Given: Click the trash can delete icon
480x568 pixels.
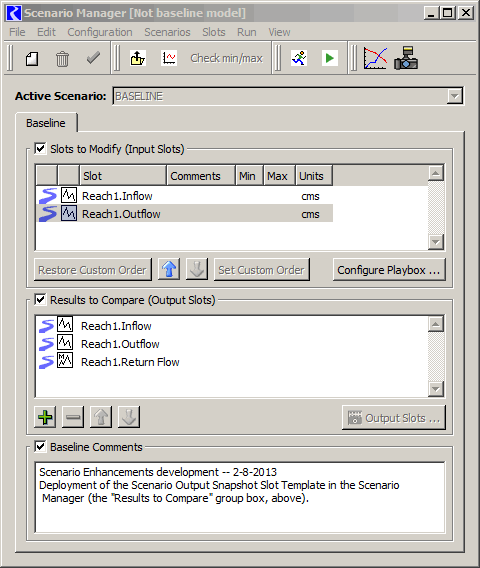Looking at the screenshot, I should [62, 58].
